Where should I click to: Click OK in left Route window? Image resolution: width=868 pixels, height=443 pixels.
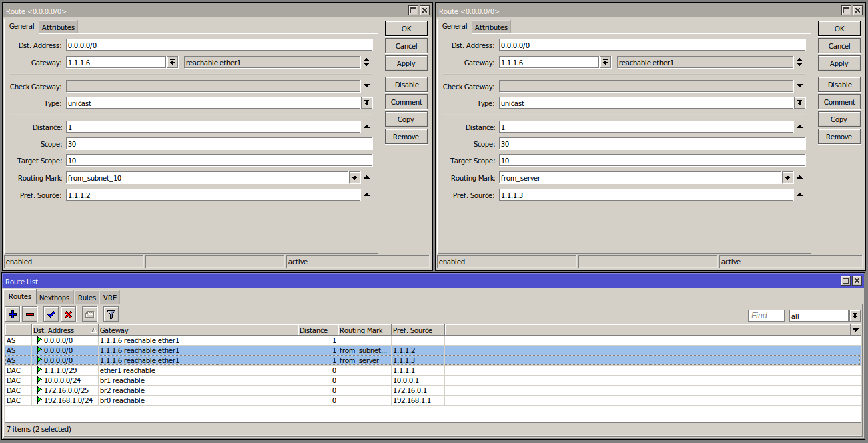pyautogui.click(x=406, y=29)
